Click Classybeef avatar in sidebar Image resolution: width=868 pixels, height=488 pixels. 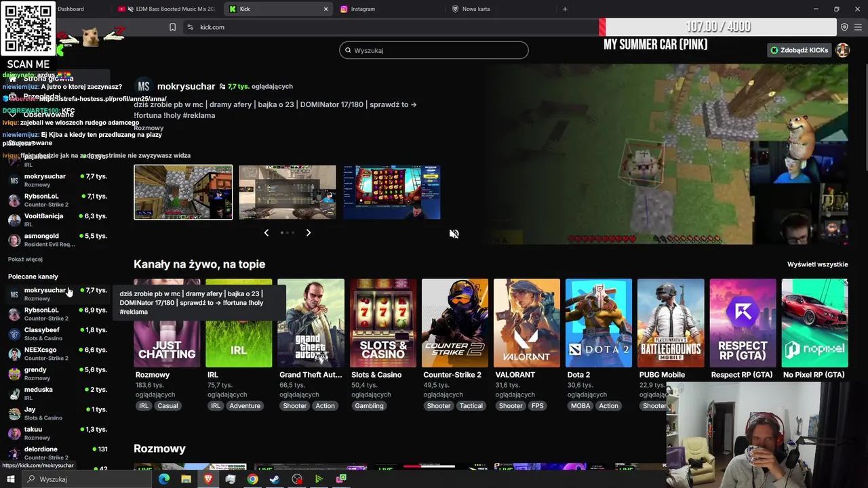point(14,334)
